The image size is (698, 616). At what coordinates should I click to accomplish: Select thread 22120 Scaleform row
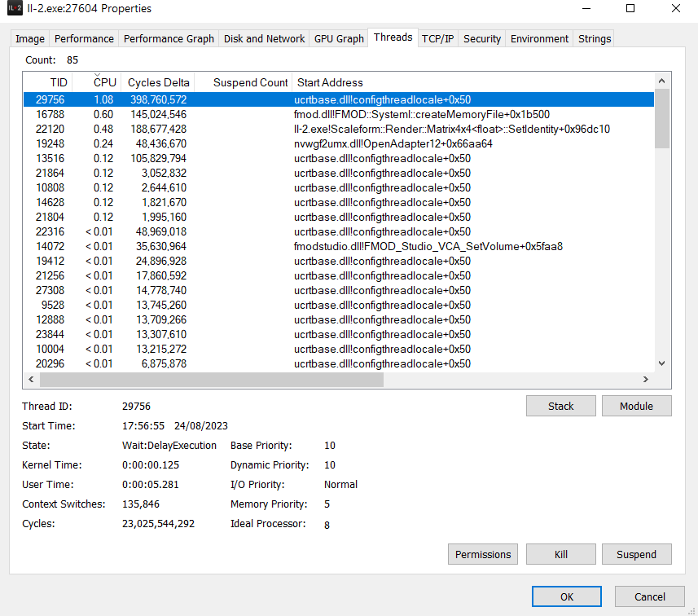(x=338, y=130)
